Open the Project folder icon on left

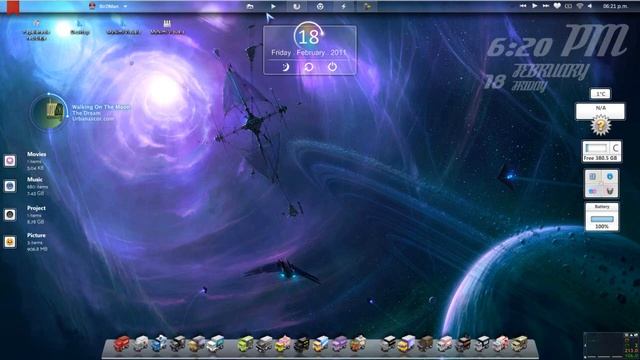[x=10, y=215]
